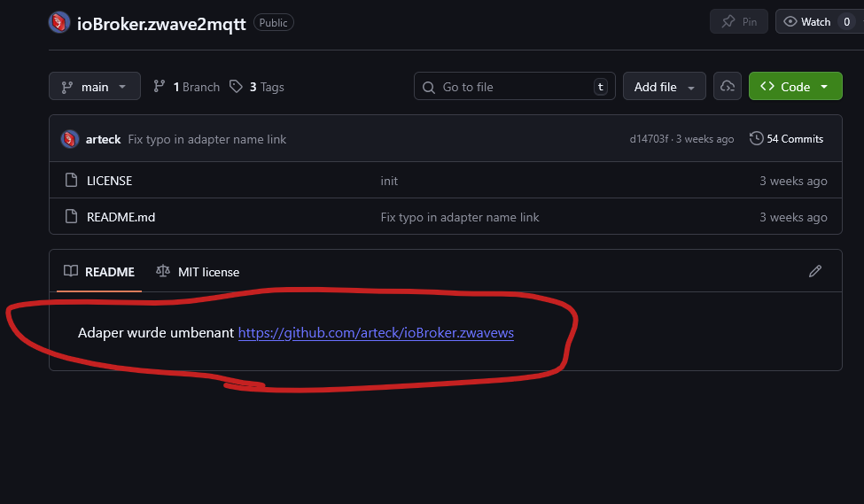Pin the repository with Pin button
The height and width of the screenshot is (504, 864).
[739, 22]
